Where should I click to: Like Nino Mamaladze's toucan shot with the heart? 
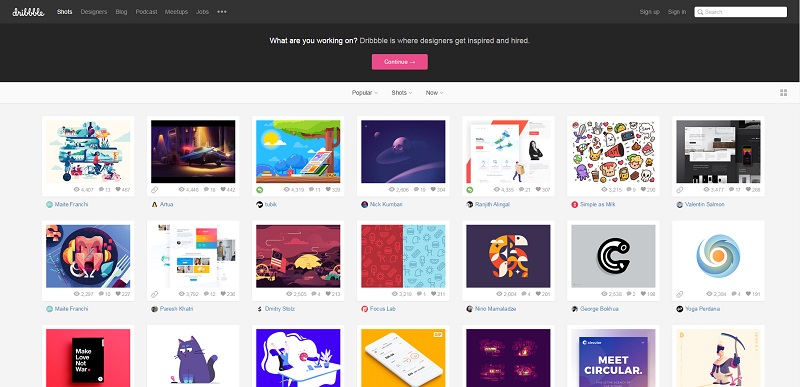tap(538, 294)
